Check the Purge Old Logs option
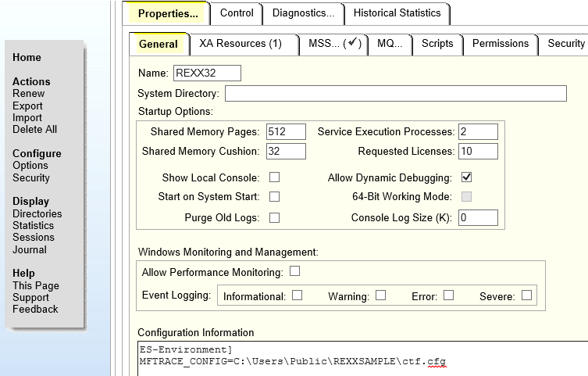 click(x=274, y=217)
